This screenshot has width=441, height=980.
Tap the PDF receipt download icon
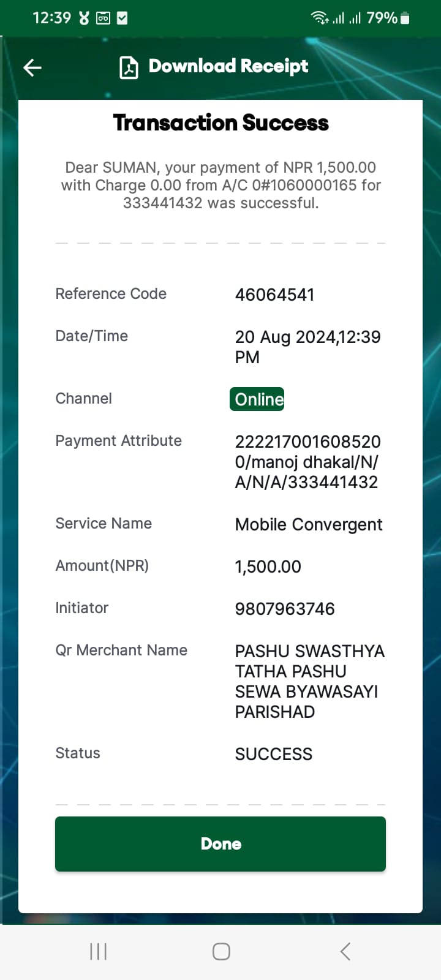pyautogui.click(x=129, y=67)
